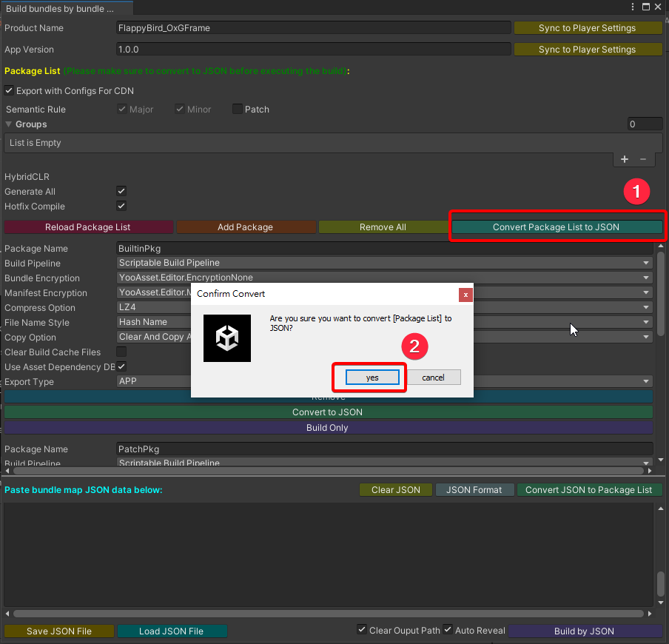This screenshot has height=644, width=669.
Task: Close the Confirm Convert dialog with red X
Action: click(465, 295)
